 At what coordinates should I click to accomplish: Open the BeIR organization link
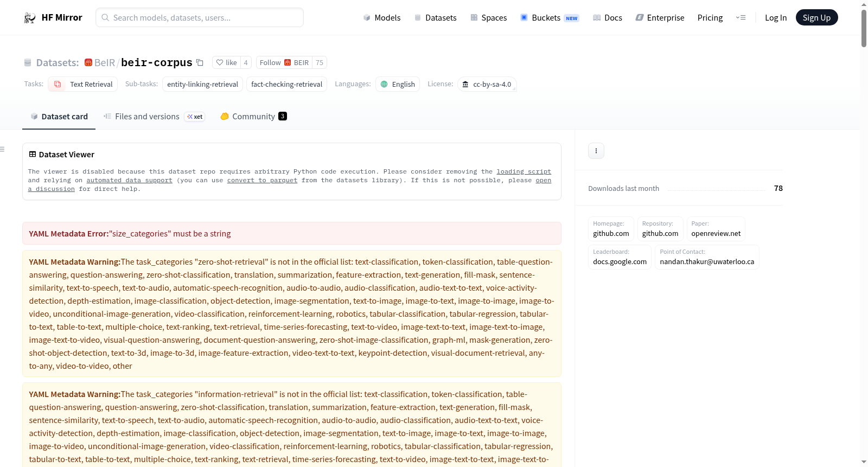click(x=105, y=62)
